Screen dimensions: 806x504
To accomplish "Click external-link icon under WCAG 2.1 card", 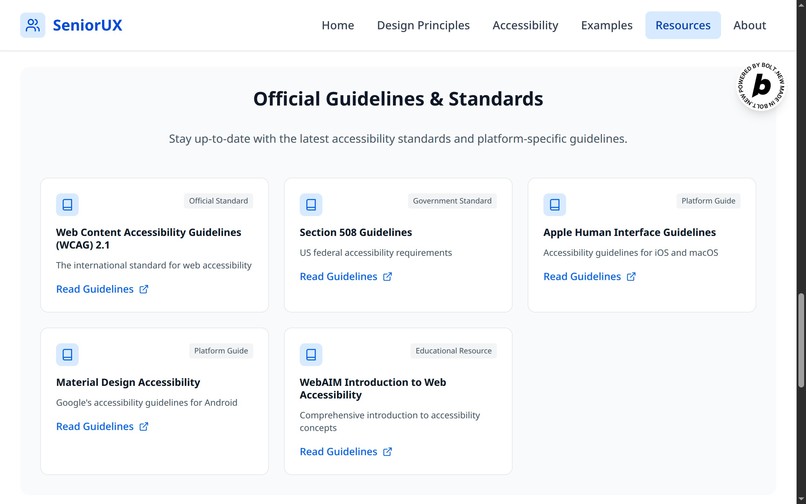I will point(144,290).
